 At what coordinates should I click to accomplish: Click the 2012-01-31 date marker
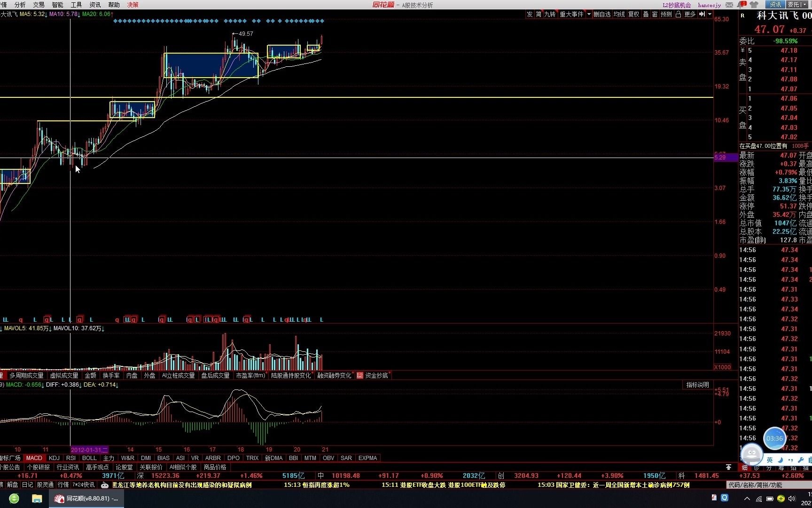(89, 450)
